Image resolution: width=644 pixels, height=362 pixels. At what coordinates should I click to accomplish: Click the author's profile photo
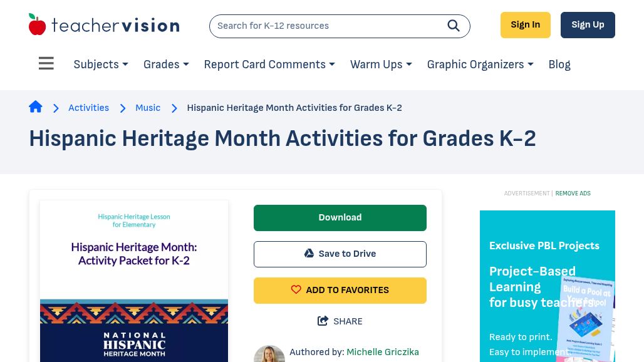point(269,354)
